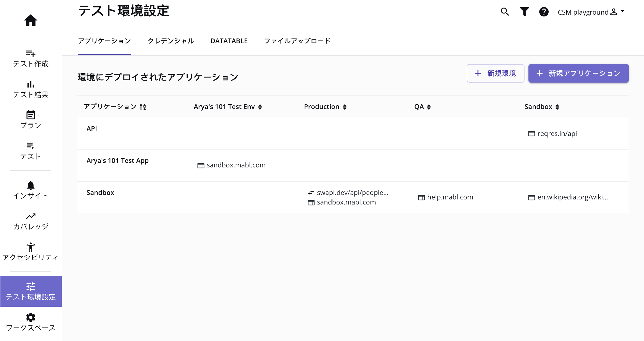Click the search magnifier icon

(505, 12)
